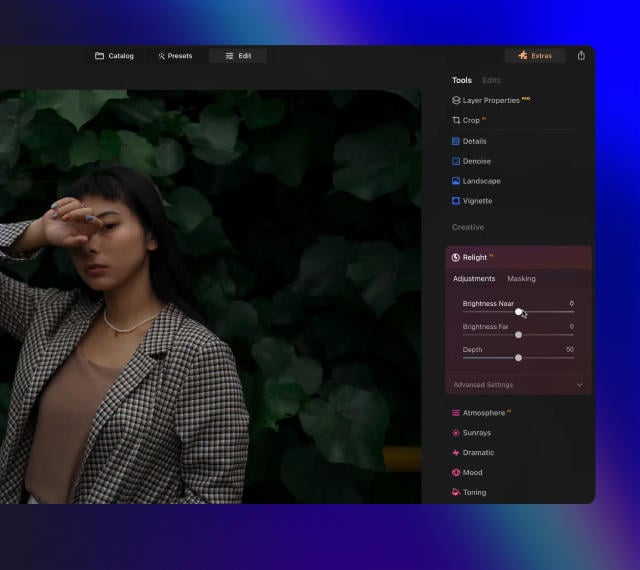The image size is (640, 570).
Task: Click the Layer Properties icon
Action: pos(456,100)
